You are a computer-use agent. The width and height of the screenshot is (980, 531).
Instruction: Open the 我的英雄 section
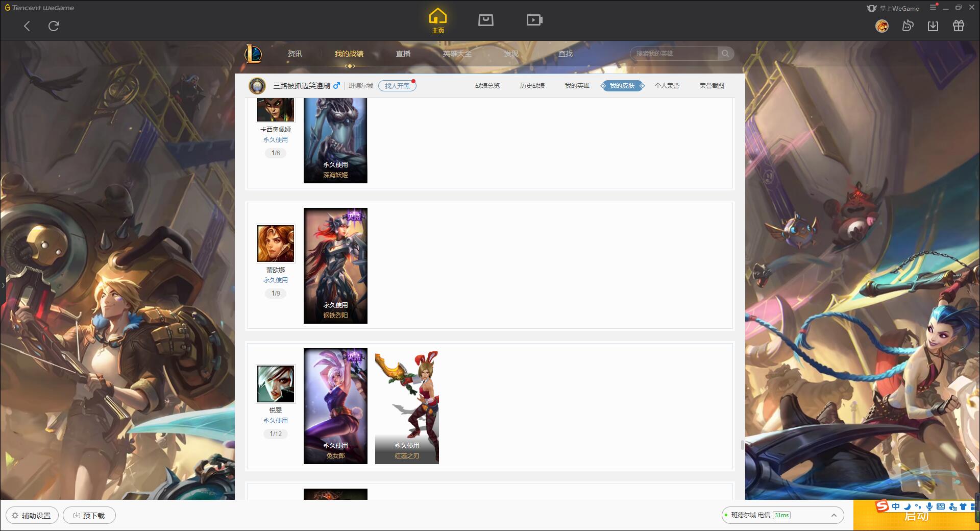(577, 86)
